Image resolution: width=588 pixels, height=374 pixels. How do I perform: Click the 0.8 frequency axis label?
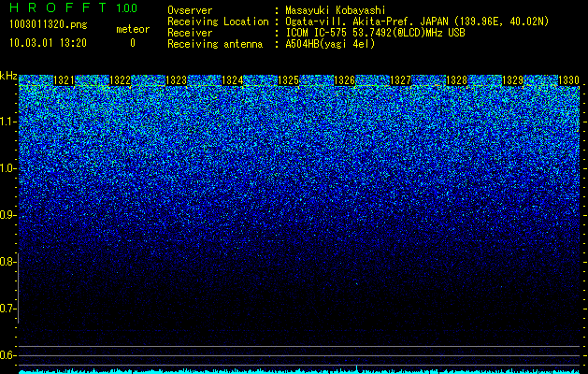click(x=7, y=262)
